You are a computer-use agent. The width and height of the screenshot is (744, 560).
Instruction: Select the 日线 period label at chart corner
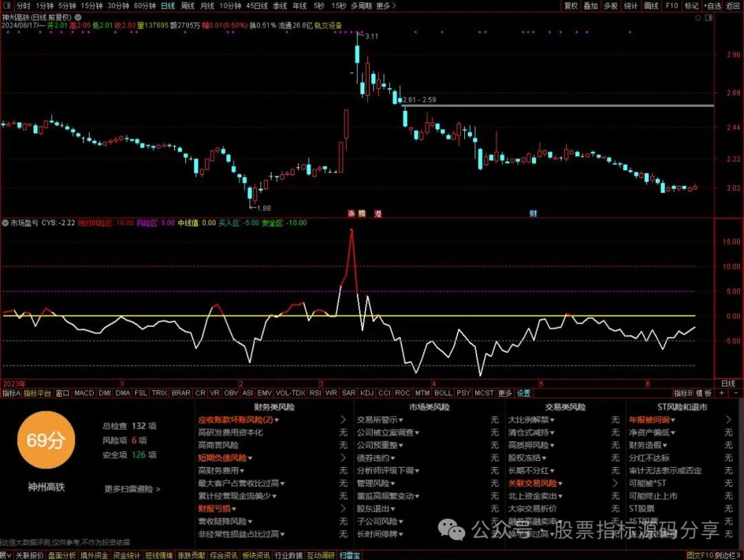tap(728, 384)
